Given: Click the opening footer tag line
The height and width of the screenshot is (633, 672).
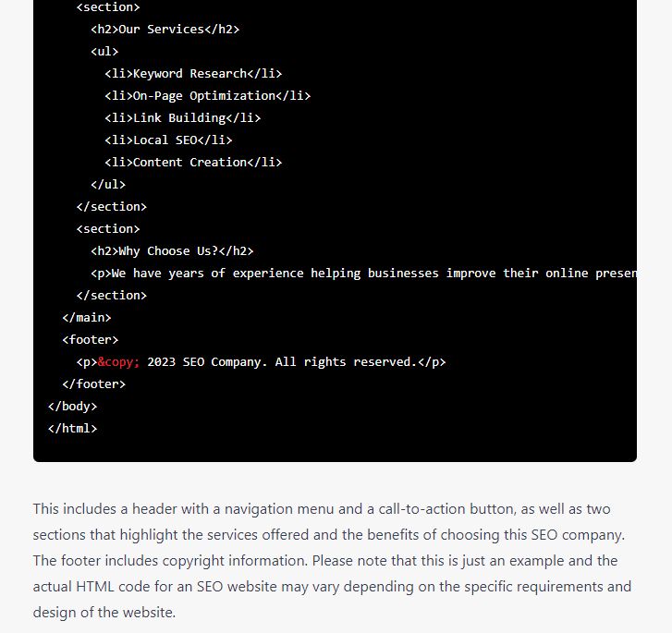Looking at the screenshot, I should coord(91,340).
